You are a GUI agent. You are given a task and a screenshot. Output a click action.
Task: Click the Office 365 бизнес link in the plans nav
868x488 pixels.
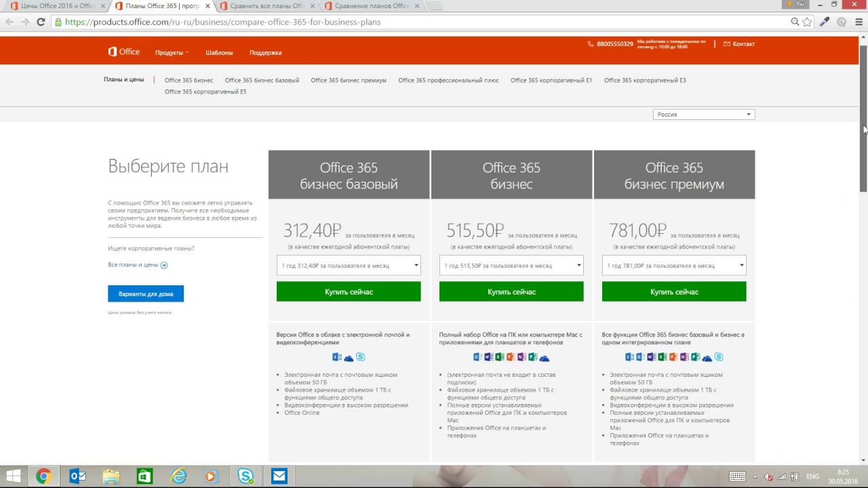(189, 81)
